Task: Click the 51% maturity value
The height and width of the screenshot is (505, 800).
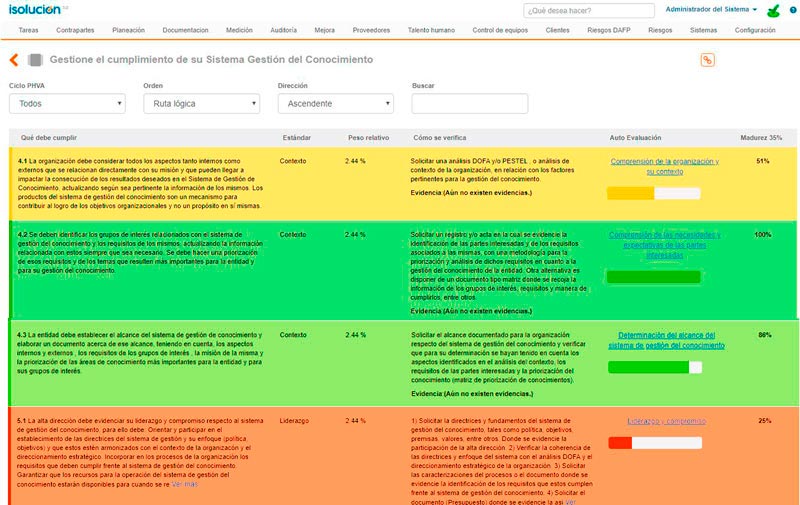Action: pos(763,161)
